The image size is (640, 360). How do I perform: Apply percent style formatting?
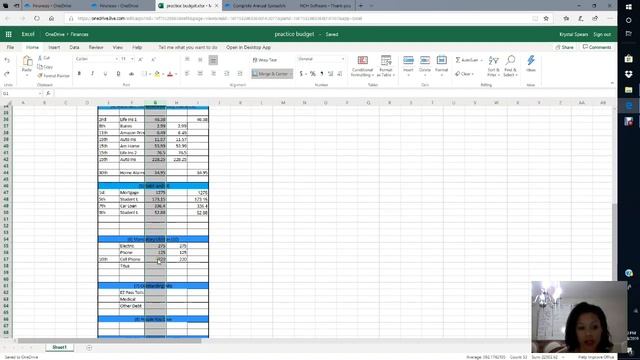pos(313,74)
